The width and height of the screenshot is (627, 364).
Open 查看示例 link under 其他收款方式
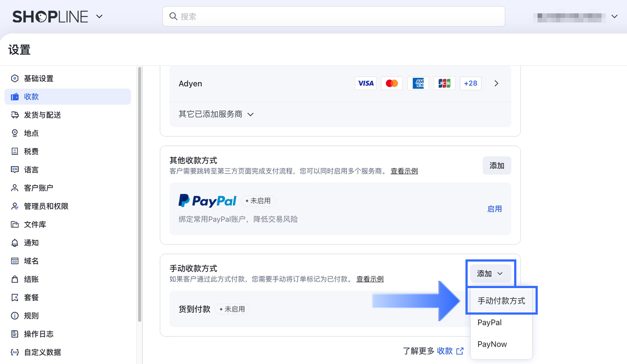point(404,171)
